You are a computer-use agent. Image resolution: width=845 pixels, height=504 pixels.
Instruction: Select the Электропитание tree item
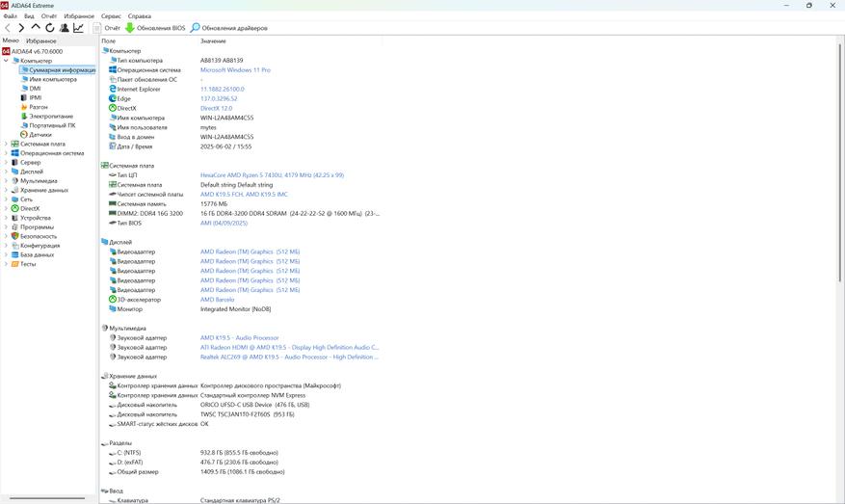[47, 116]
